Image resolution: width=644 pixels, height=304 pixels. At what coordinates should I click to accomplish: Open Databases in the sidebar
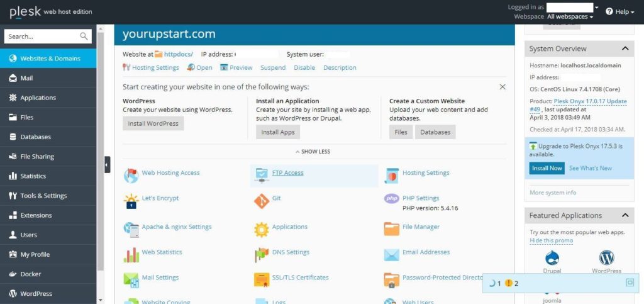(x=48, y=137)
